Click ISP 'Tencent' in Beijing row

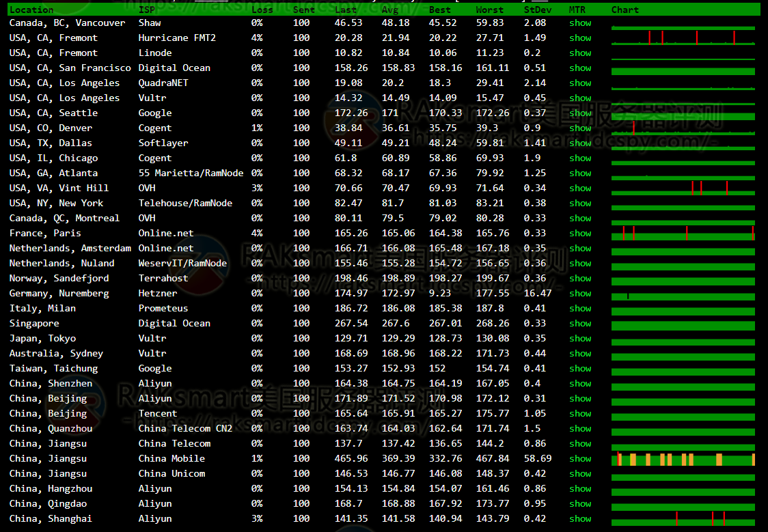[x=158, y=414]
